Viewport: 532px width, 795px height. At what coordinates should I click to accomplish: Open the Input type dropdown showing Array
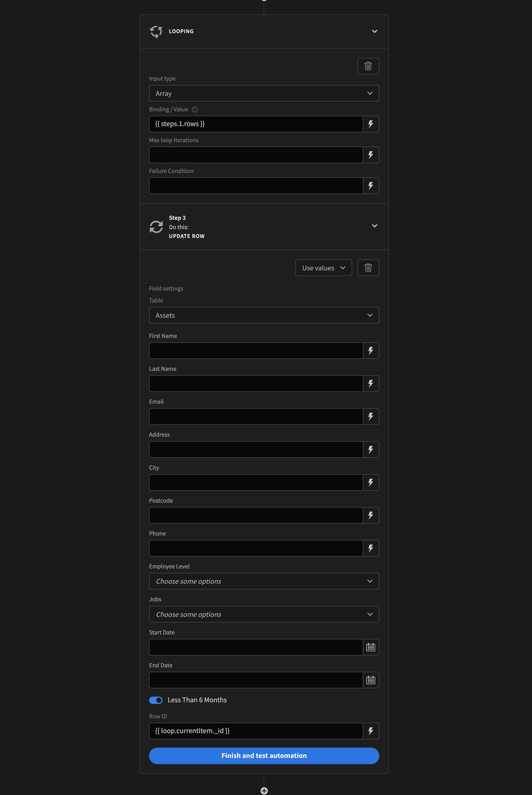click(x=264, y=93)
